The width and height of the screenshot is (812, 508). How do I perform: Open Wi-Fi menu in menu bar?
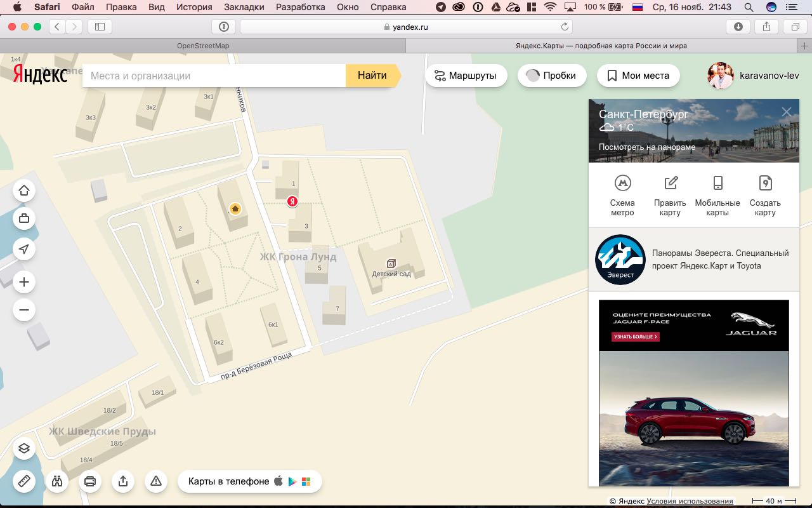(x=550, y=7)
